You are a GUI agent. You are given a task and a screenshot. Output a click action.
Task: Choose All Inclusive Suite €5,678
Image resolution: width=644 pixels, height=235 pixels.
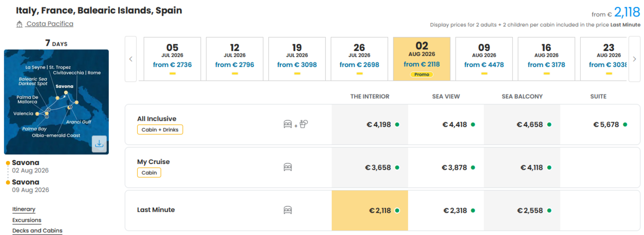pyautogui.click(x=600, y=125)
